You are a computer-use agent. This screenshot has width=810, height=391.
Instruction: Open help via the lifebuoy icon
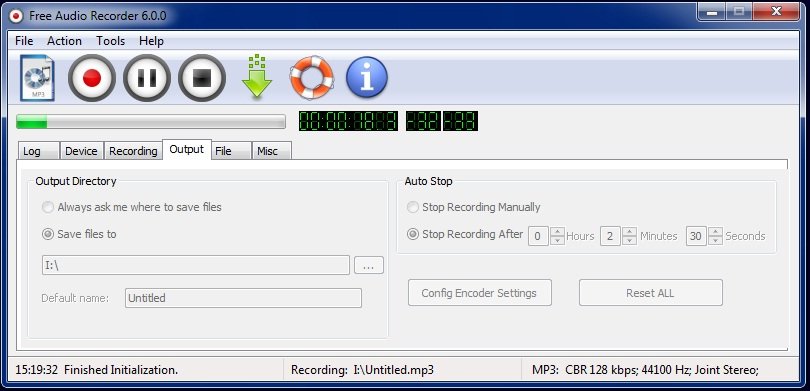(x=311, y=77)
